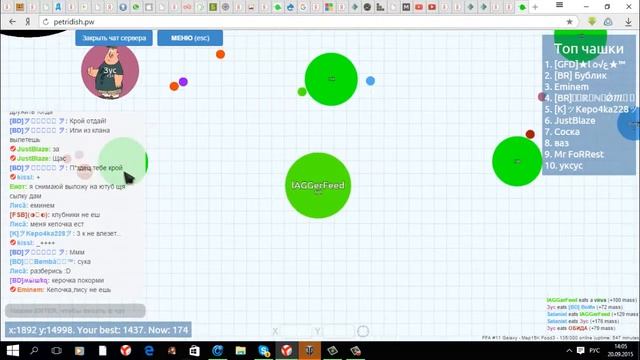Viewport: 640px width, 360px height.
Task: Click the 'Топ чашки' leaderboard title
Action: coord(589,49)
